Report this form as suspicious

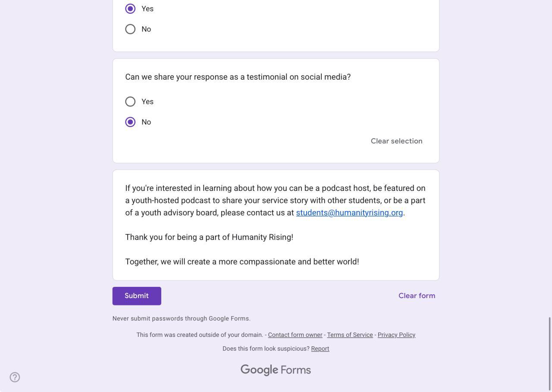pos(320,349)
